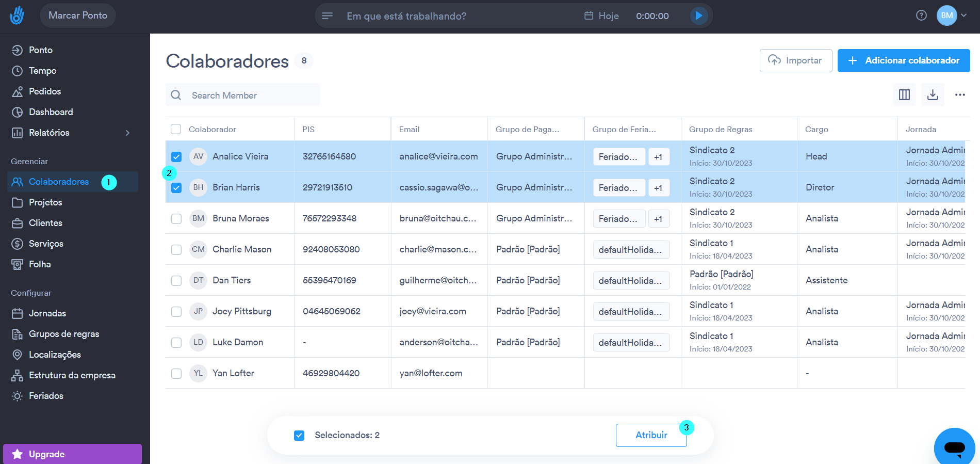Check Joey Pittsburg's checkbox
Image resolution: width=980 pixels, height=464 pixels.
176,311
